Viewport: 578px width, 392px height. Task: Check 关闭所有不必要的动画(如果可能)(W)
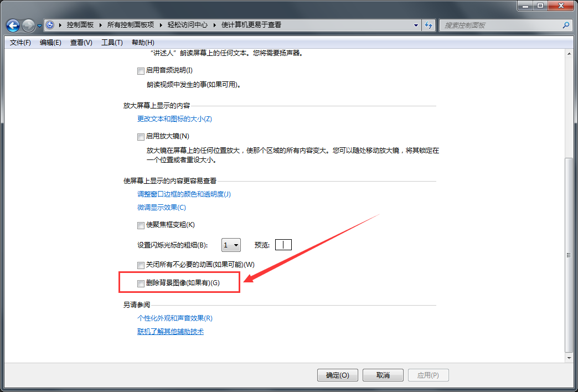(x=141, y=265)
